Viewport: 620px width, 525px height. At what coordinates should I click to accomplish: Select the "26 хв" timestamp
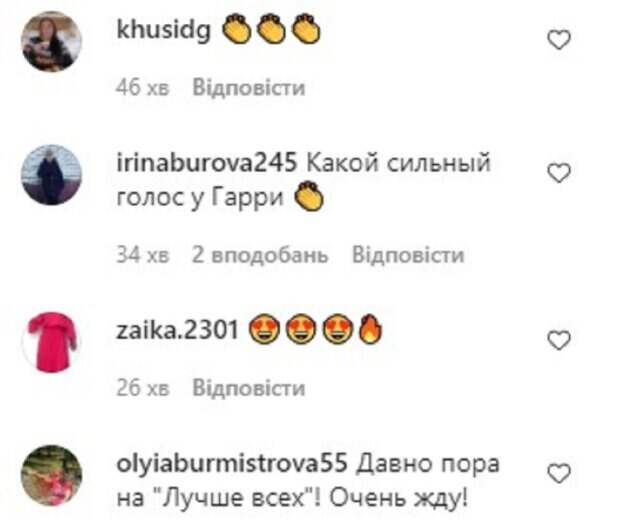(143, 388)
